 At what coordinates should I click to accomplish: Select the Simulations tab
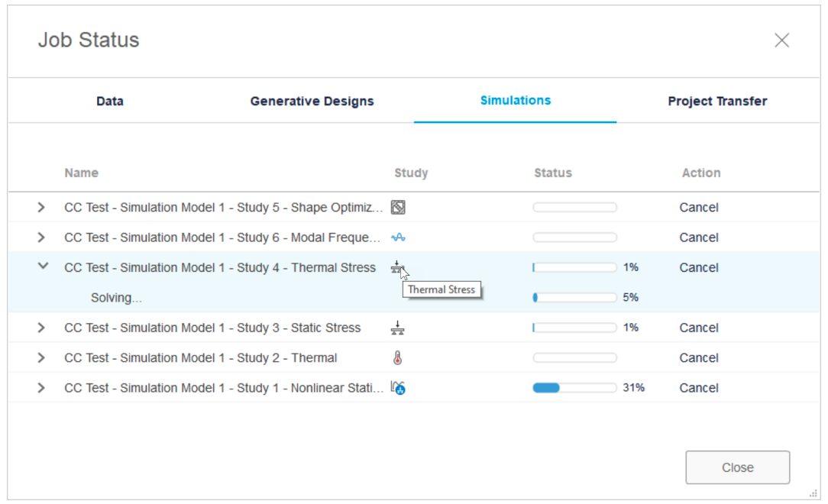tap(515, 100)
